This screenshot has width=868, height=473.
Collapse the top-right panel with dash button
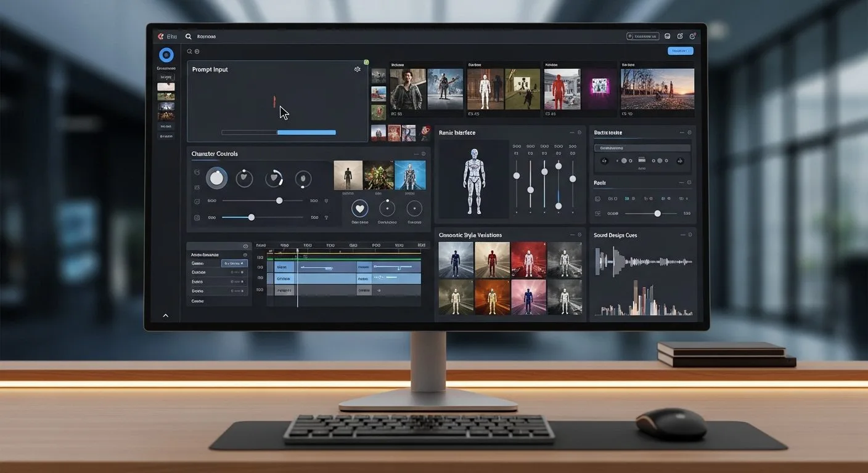(682, 132)
